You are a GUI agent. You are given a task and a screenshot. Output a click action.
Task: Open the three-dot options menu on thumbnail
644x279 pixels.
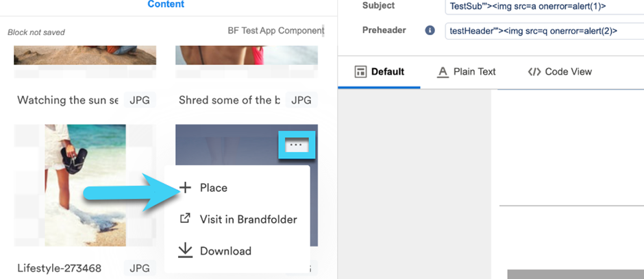click(296, 145)
